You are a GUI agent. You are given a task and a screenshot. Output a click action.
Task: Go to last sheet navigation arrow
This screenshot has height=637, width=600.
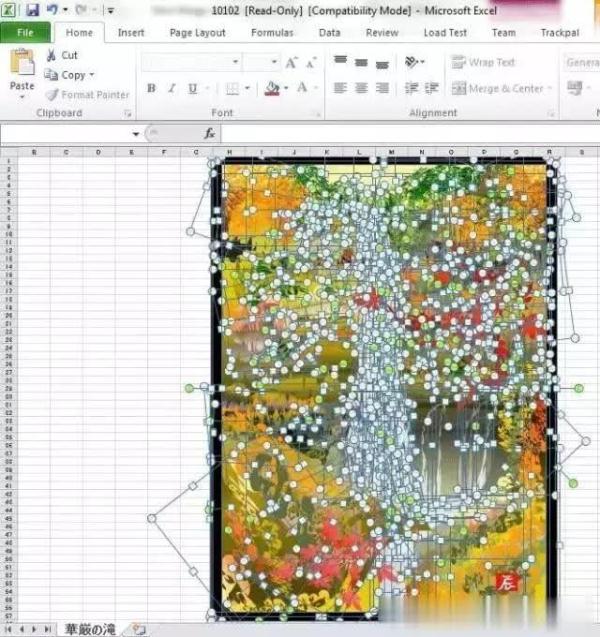pos(47,629)
